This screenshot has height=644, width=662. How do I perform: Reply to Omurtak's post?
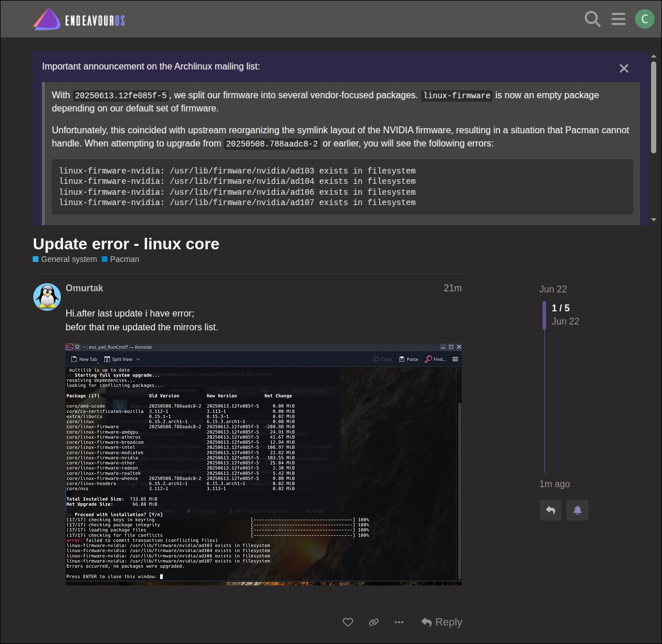click(x=442, y=622)
